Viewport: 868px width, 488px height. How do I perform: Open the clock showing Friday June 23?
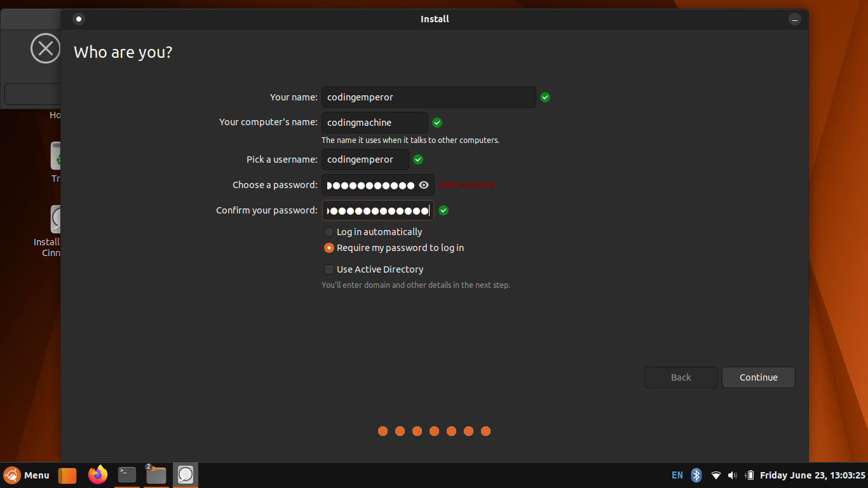(x=813, y=475)
